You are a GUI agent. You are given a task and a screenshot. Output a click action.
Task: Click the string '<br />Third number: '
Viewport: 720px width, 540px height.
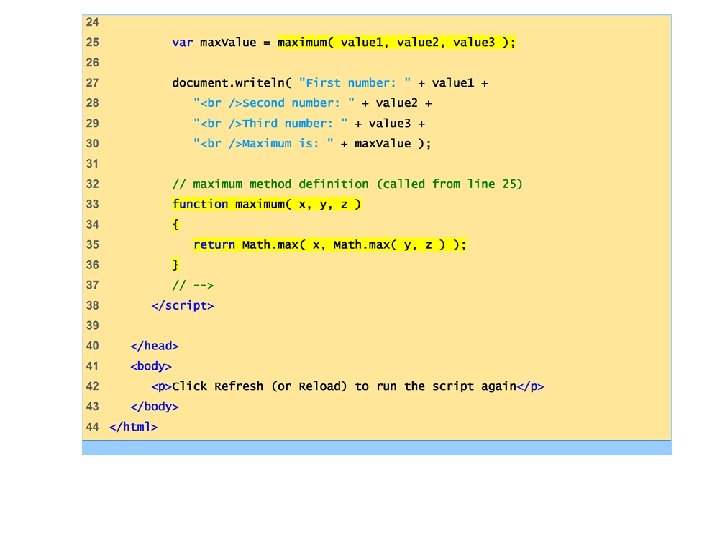[x=270, y=123]
